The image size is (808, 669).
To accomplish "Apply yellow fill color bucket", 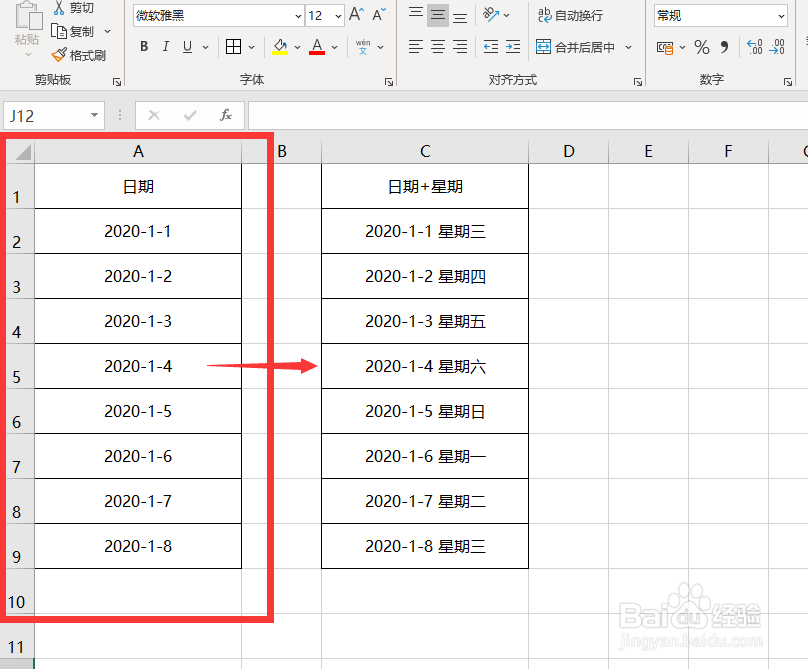I will (x=280, y=47).
